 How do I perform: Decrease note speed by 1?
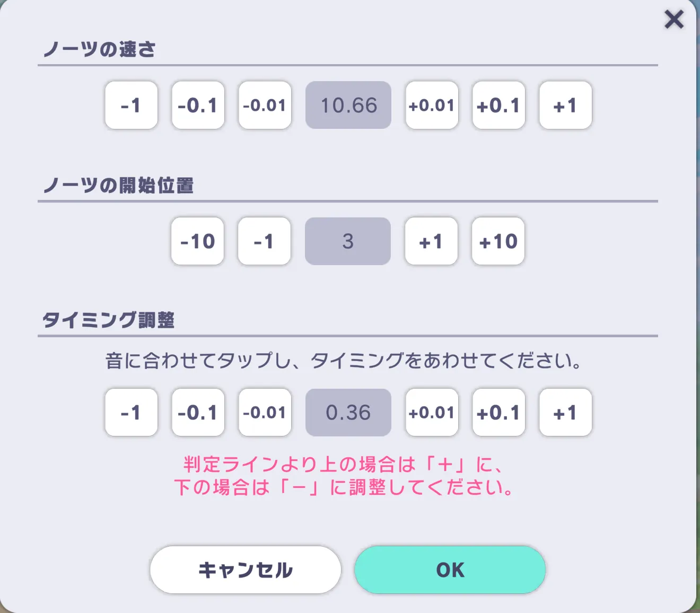coord(131,105)
